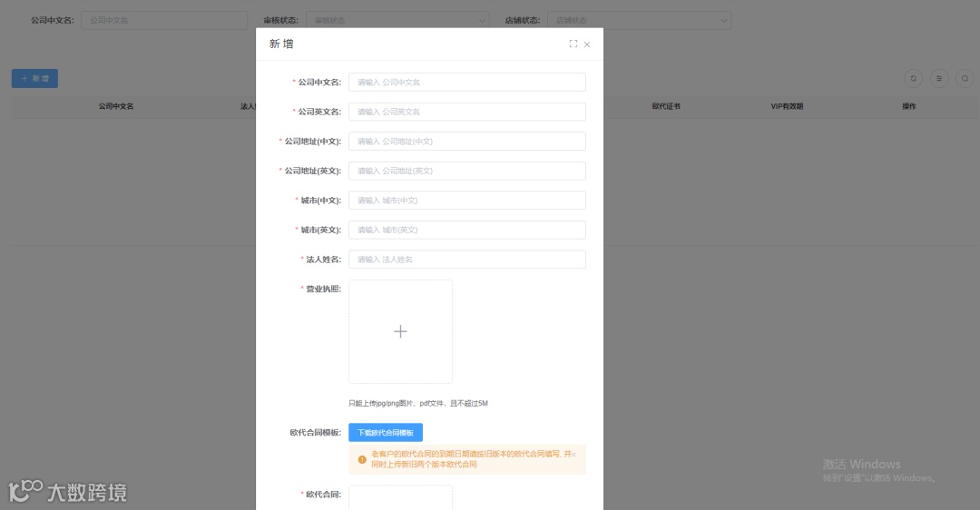
Task: Focus the 城市(中文) input field
Action: click(467, 200)
